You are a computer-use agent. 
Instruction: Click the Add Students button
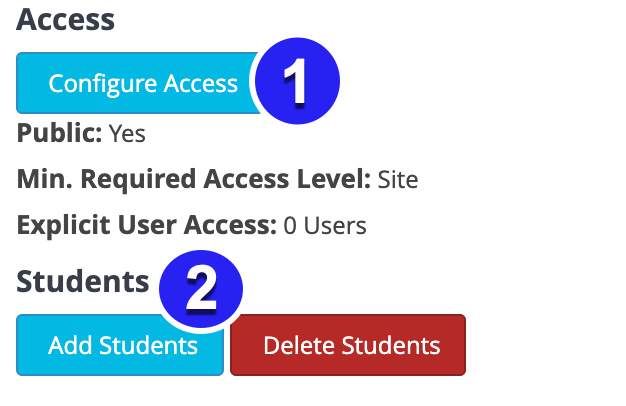(x=120, y=345)
